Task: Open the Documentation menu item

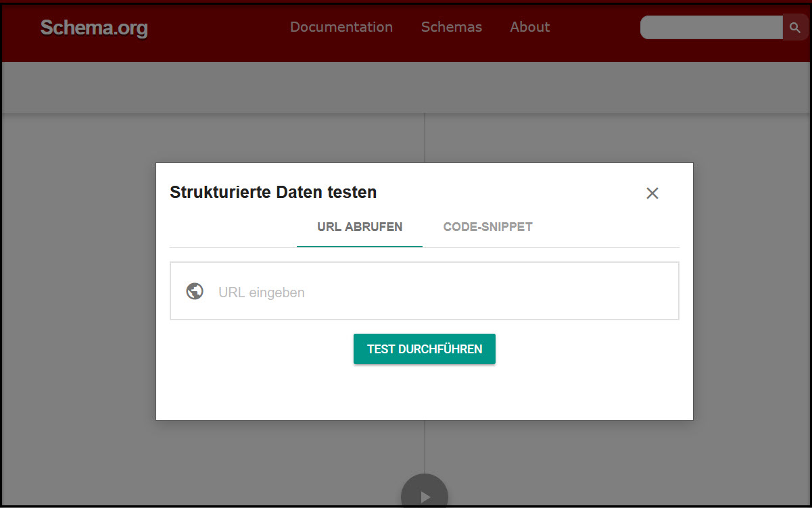Action: pyautogui.click(x=341, y=27)
